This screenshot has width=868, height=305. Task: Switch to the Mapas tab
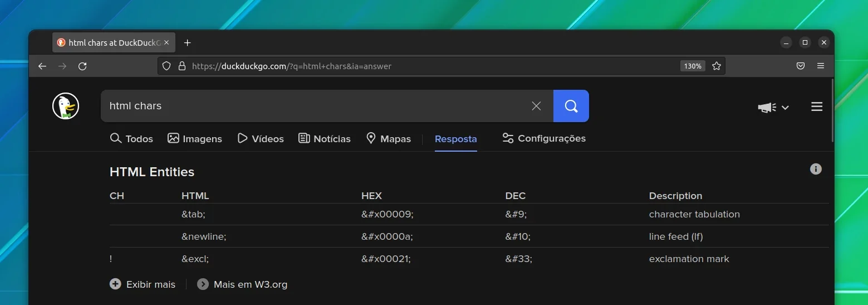[389, 138]
